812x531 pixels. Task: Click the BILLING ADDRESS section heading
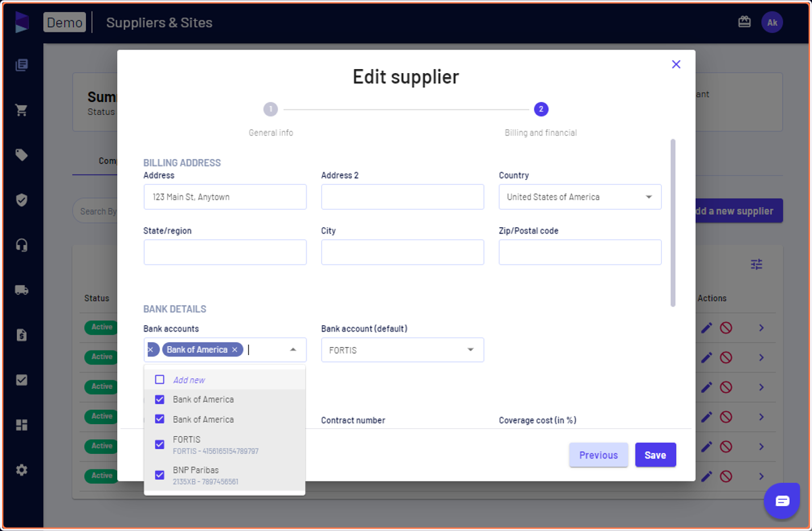(182, 163)
